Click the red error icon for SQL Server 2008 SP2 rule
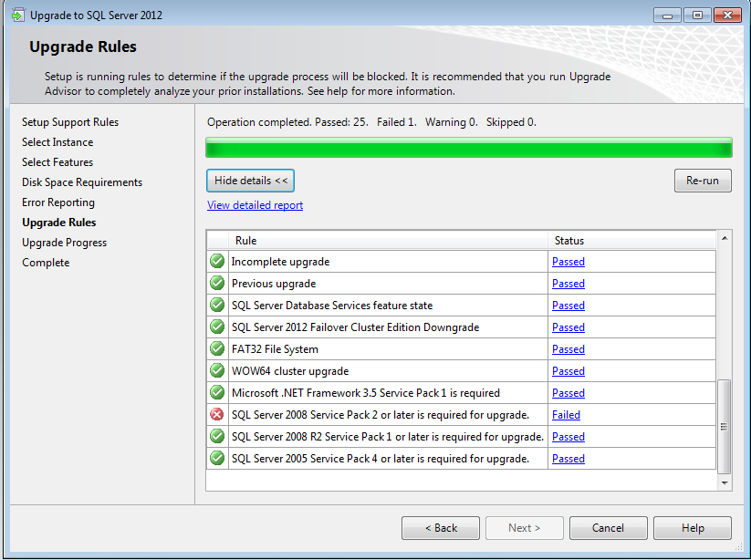Image resolution: width=751 pixels, height=560 pixels. pyautogui.click(x=217, y=414)
